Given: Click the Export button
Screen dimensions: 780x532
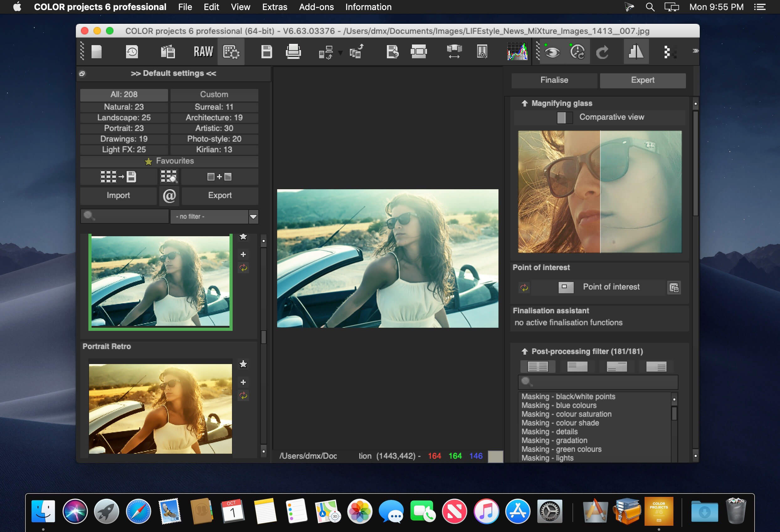Looking at the screenshot, I should coord(220,196).
